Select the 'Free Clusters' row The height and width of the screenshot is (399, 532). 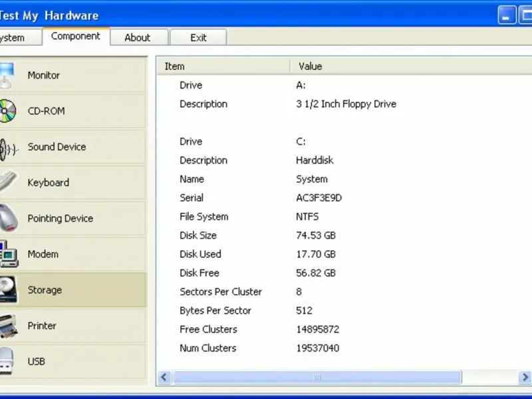click(208, 329)
